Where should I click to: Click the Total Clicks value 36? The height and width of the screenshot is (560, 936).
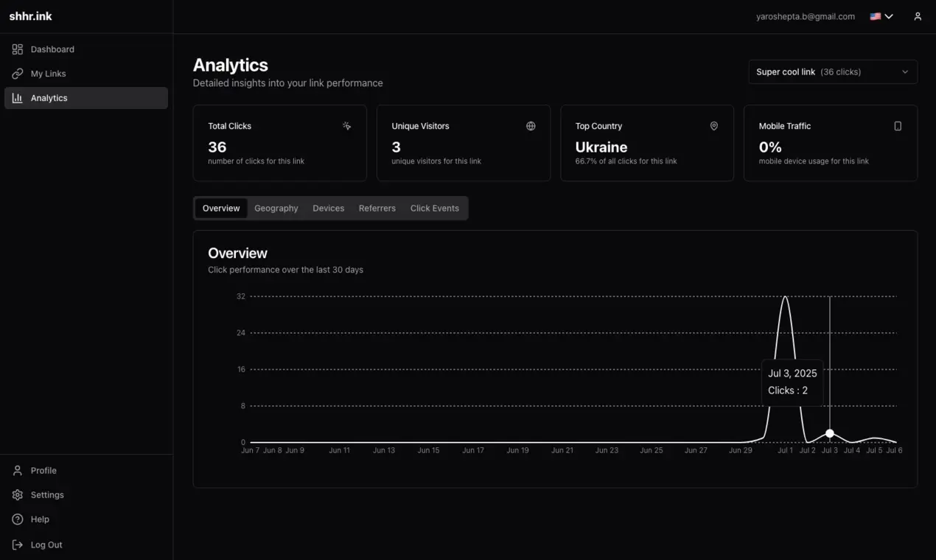pyautogui.click(x=217, y=147)
